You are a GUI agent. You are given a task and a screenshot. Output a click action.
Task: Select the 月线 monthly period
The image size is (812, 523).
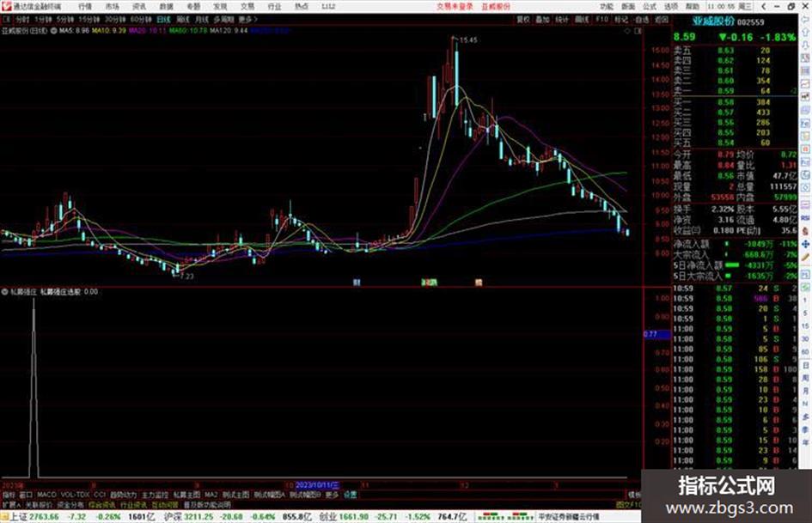201,19
